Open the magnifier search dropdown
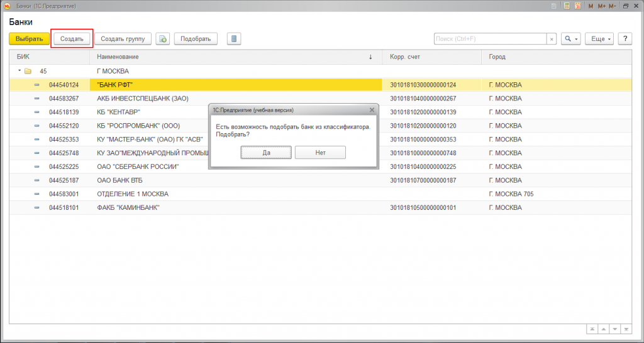Image resolution: width=644 pixels, height=343 pixels. [x=571, y=39]
